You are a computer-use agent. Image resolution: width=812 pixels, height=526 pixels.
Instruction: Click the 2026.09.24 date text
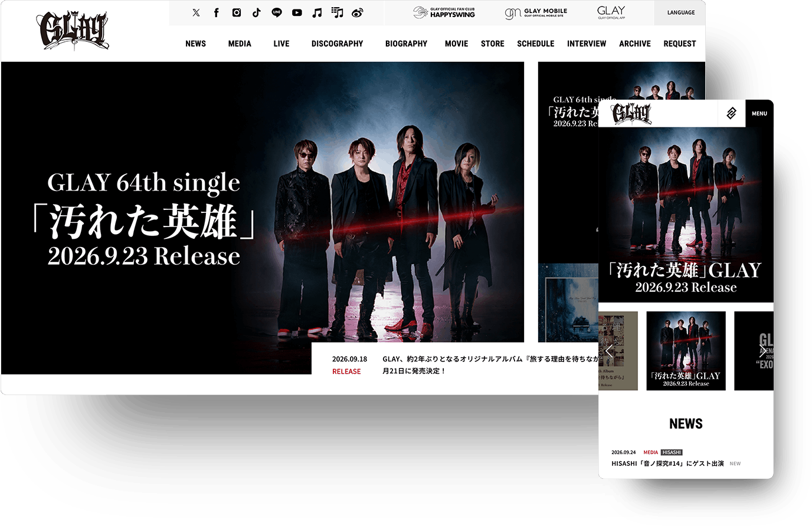point(624,452)
